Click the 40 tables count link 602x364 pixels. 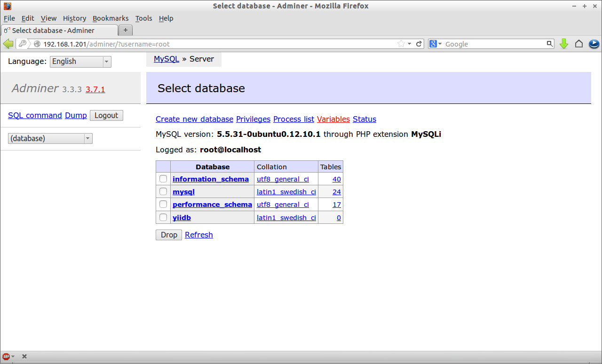(x=336, y=179)
